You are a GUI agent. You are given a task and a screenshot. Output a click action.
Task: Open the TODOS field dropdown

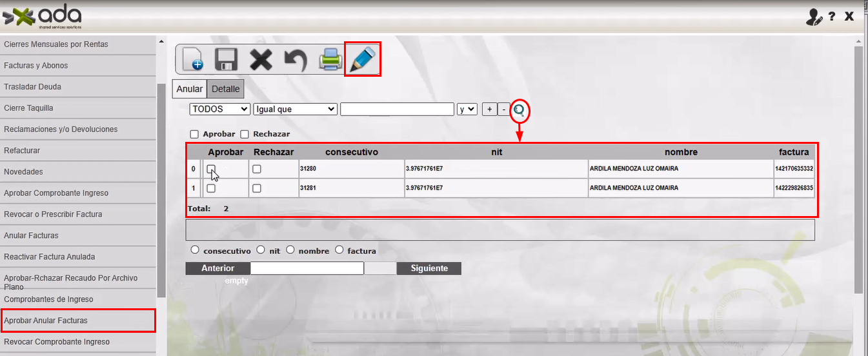tap(219, 110)
